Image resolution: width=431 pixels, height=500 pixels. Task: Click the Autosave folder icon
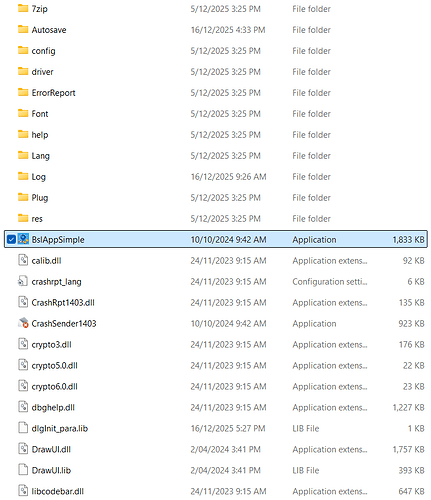point(23,29)
